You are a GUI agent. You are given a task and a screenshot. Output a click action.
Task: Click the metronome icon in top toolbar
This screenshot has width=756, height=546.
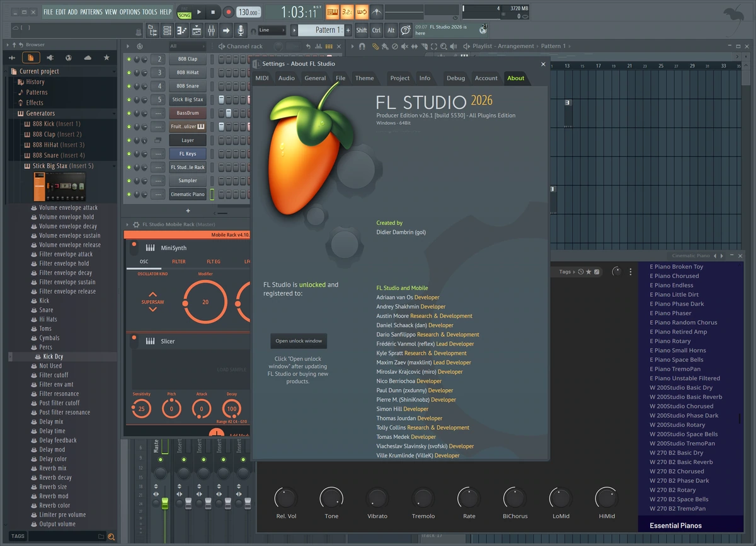point(377,12)
